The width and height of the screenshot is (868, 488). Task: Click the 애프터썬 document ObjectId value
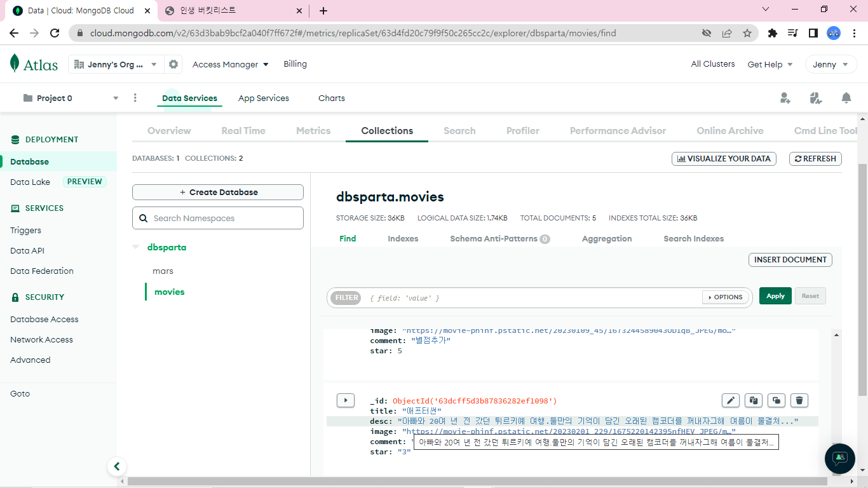475,401
